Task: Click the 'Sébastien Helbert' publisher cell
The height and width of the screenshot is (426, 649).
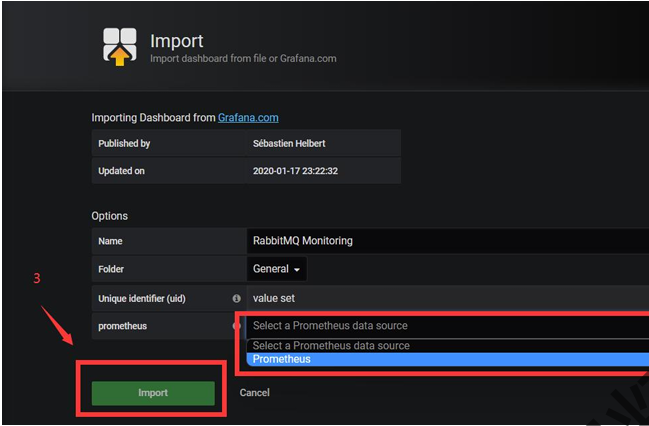Action: pos(324,143)
